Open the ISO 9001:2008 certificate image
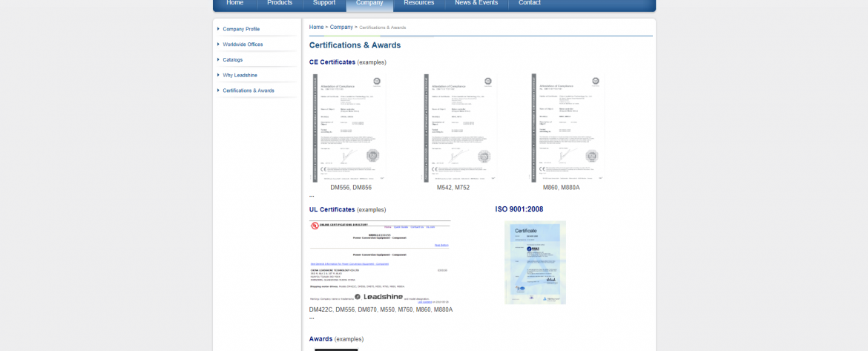Viewport: 868px width, 351px height. [536, 263]
